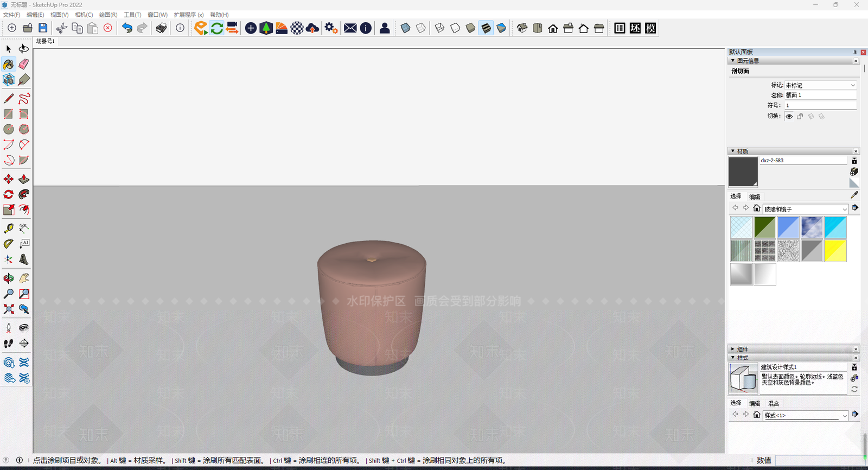Select the Tape Measure tool
The width and height of the screenshot is (868, 470).
[x=9, y=228]
